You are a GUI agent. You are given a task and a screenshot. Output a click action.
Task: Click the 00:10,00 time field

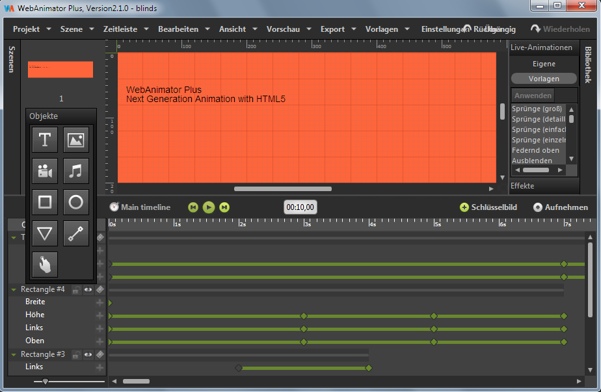pyautogui.click(x=300, y=207)
